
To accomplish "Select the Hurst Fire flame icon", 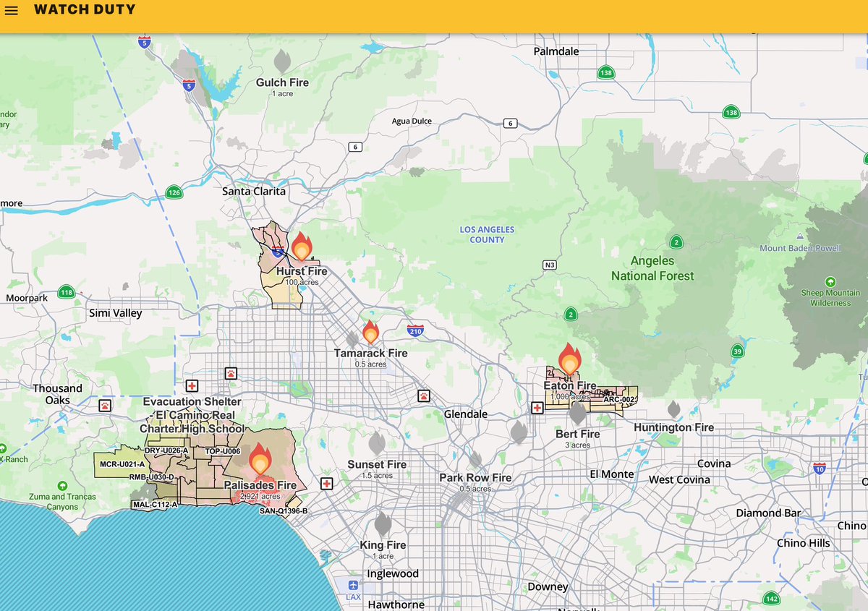I will pyautogui.click(x=301, y=248).
